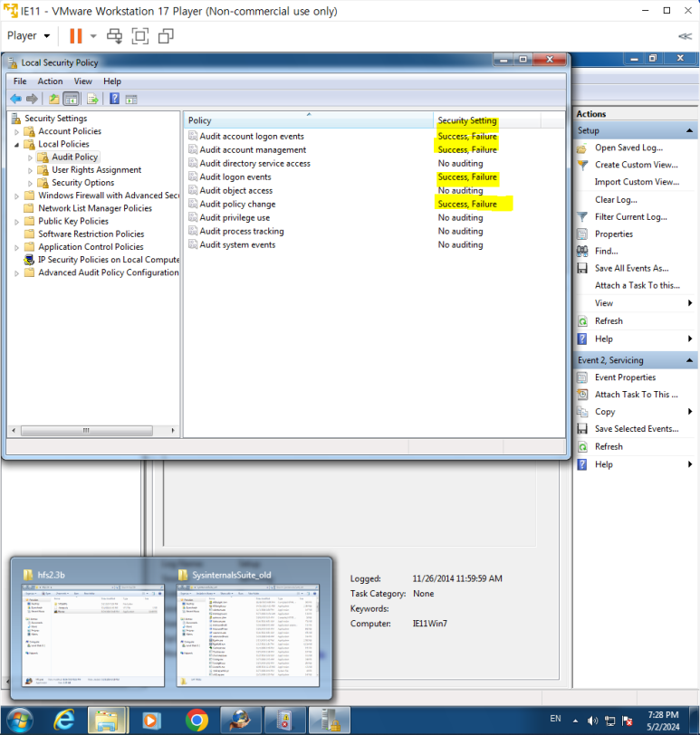Viewport: 700px width, 735px height.
Task: Click Filter Current Log action
Action: click(x=630, y=216)
